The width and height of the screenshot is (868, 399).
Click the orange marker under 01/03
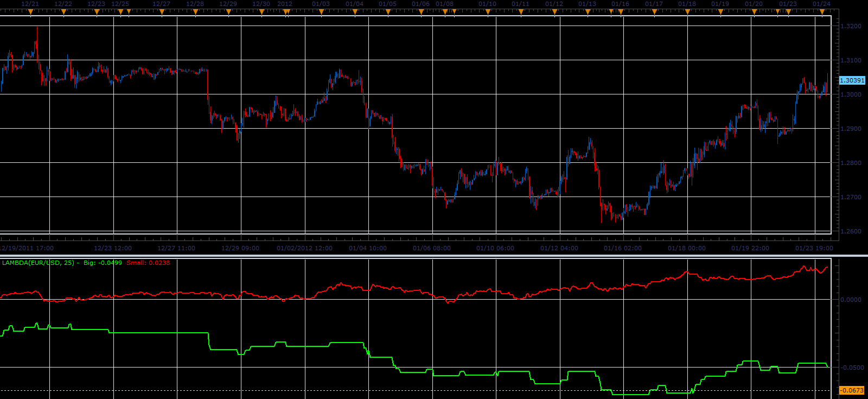[321, 11]
